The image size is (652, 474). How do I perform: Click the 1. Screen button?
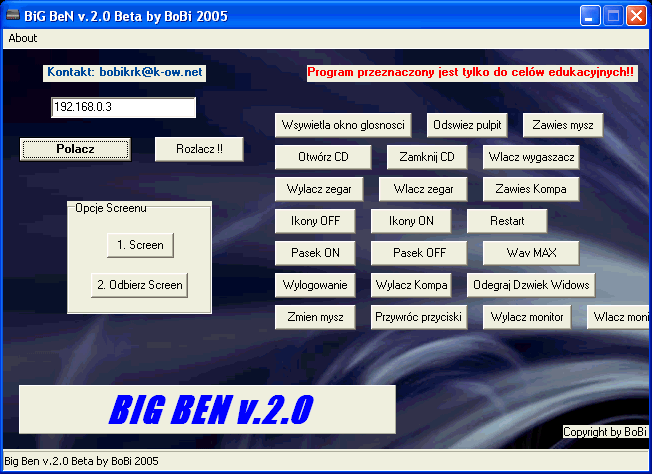click(x=140, y=245)
